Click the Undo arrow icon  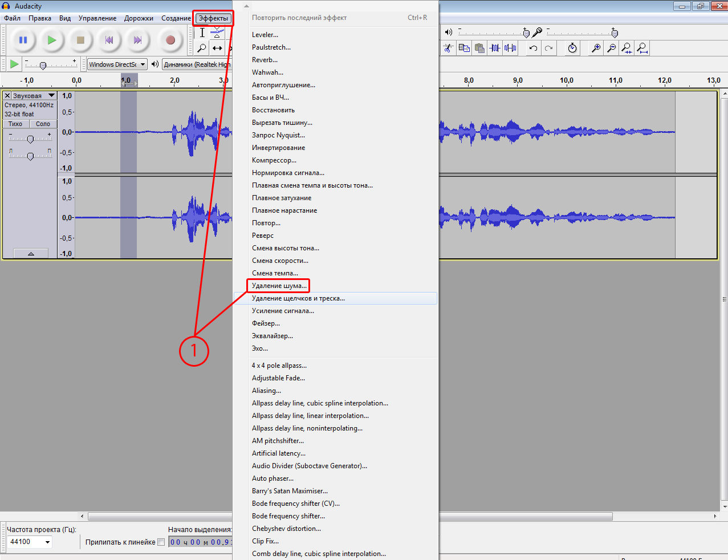pyautogui.click(x=533, y=48)
